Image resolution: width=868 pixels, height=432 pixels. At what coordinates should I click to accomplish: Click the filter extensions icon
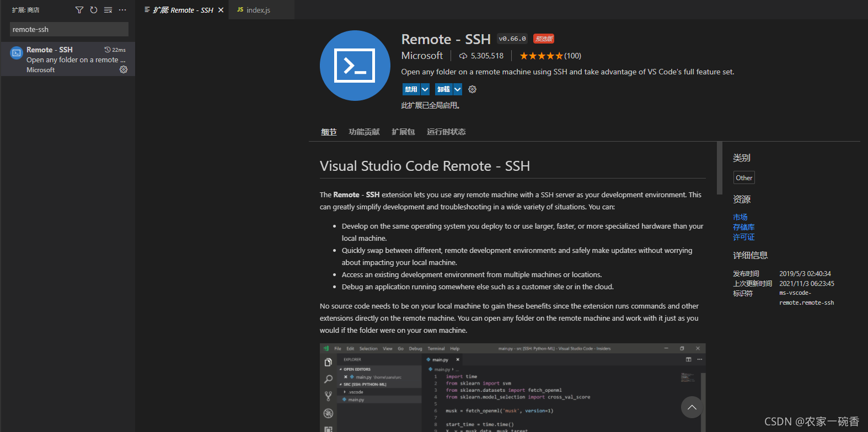[79, 10]
